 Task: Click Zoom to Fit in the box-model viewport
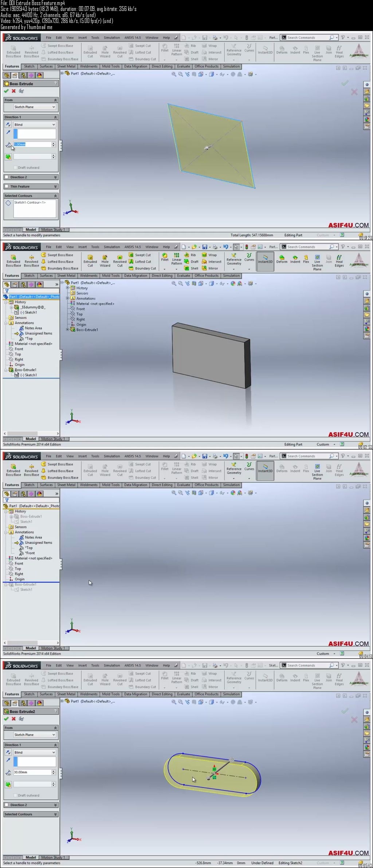174,284
